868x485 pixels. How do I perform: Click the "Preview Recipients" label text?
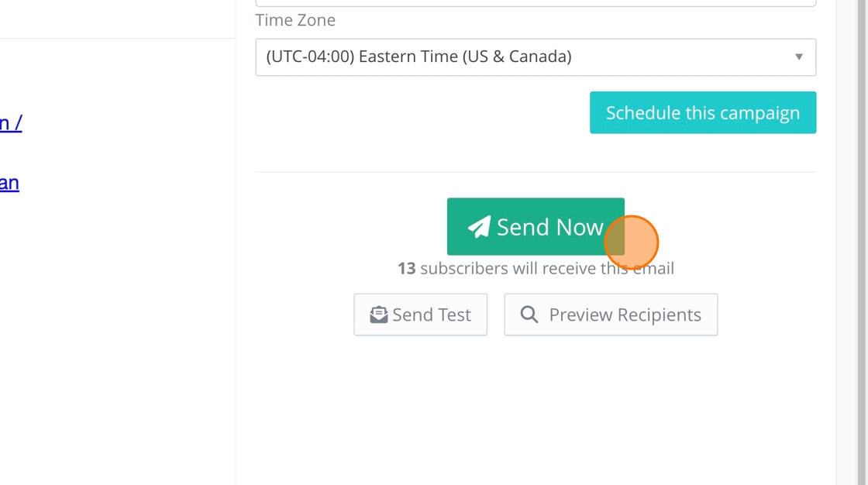[x=625, y=315]
